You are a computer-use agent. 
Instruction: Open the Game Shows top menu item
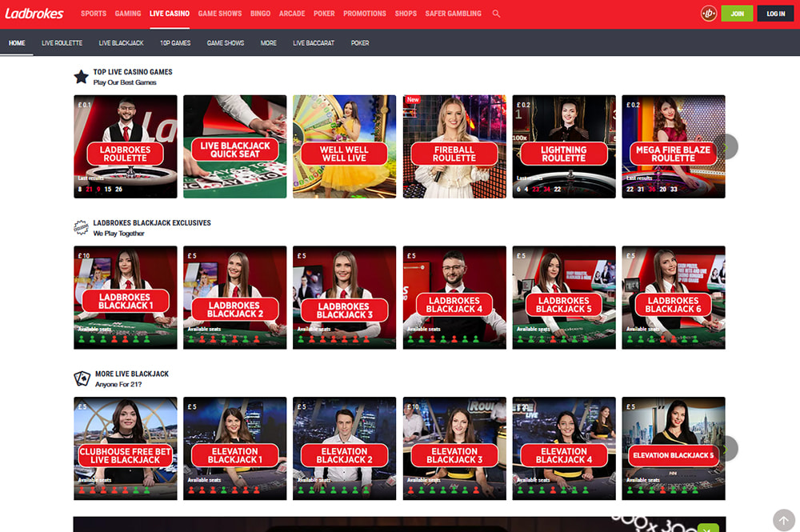coord(220,14)
